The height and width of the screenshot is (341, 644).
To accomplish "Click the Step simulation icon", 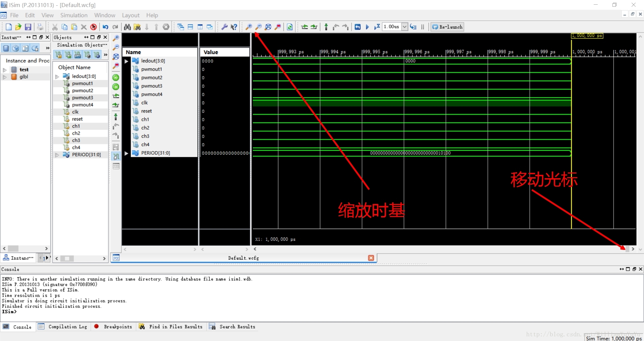I will coord(413,27).
